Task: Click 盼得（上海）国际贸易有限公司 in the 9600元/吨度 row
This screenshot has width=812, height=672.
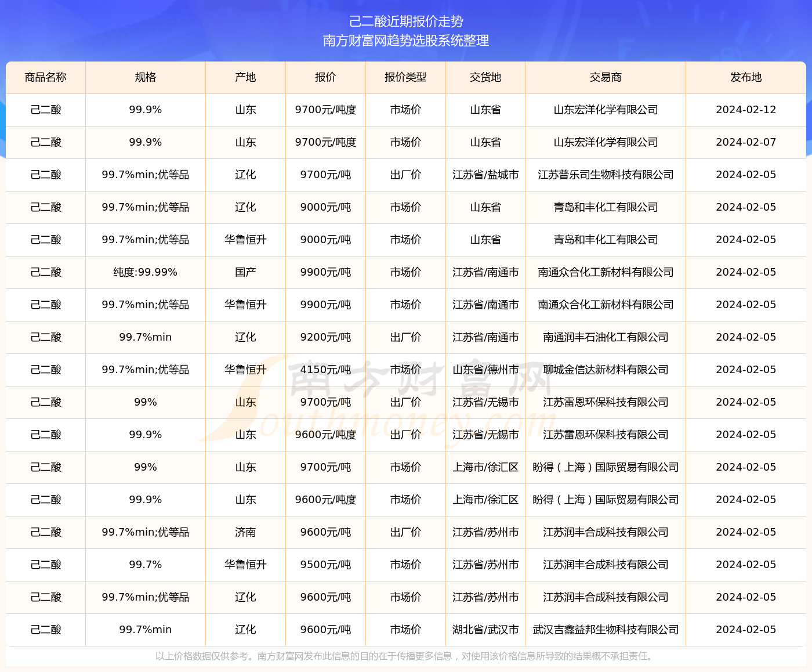Action: tap(606, 500)
